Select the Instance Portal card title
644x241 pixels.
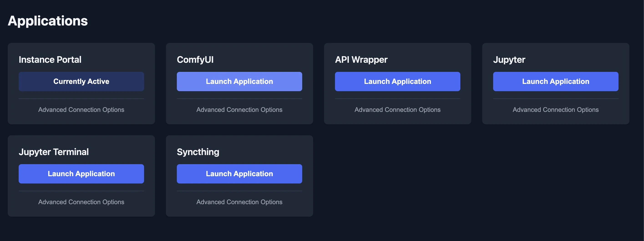[50, 59]
